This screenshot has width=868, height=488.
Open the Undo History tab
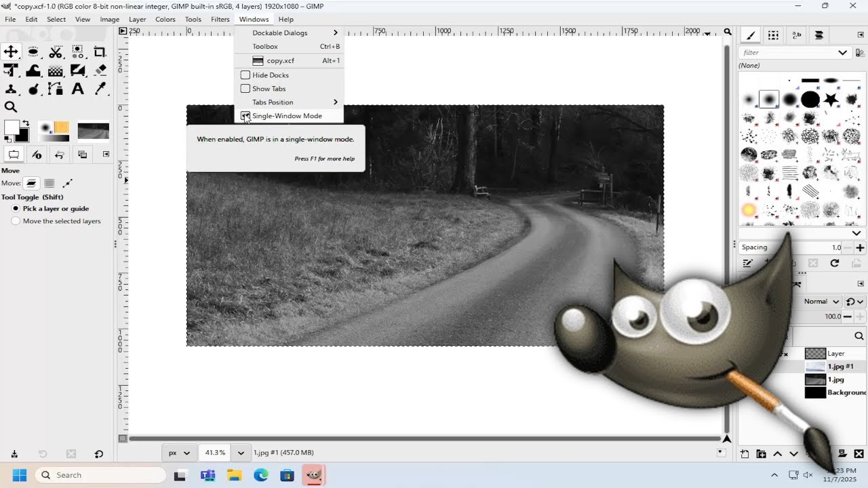[x=59, y=155]
